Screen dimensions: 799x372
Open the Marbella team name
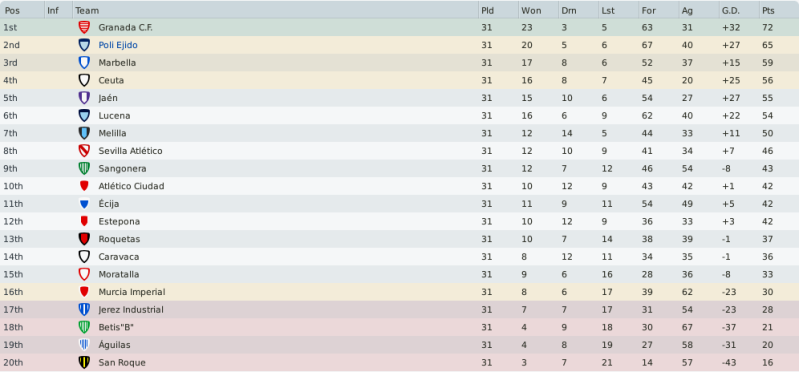[117, 63]
